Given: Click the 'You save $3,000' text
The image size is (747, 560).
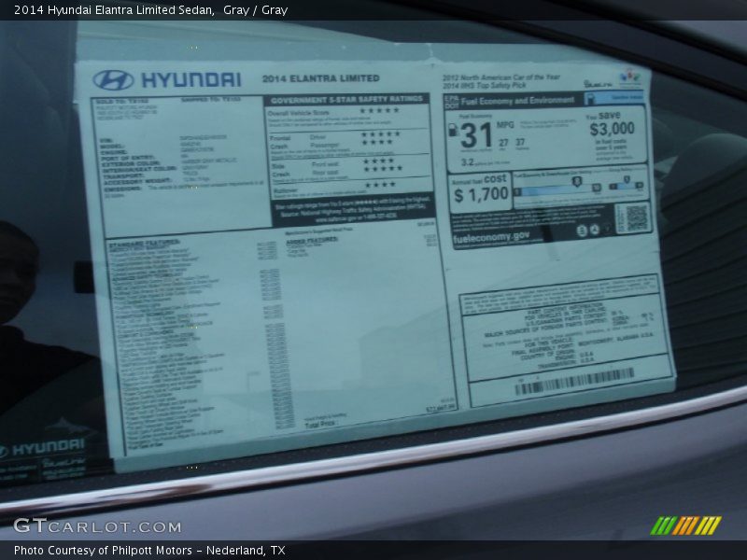Looking at the screenshot, I should [x=612, y=124].
